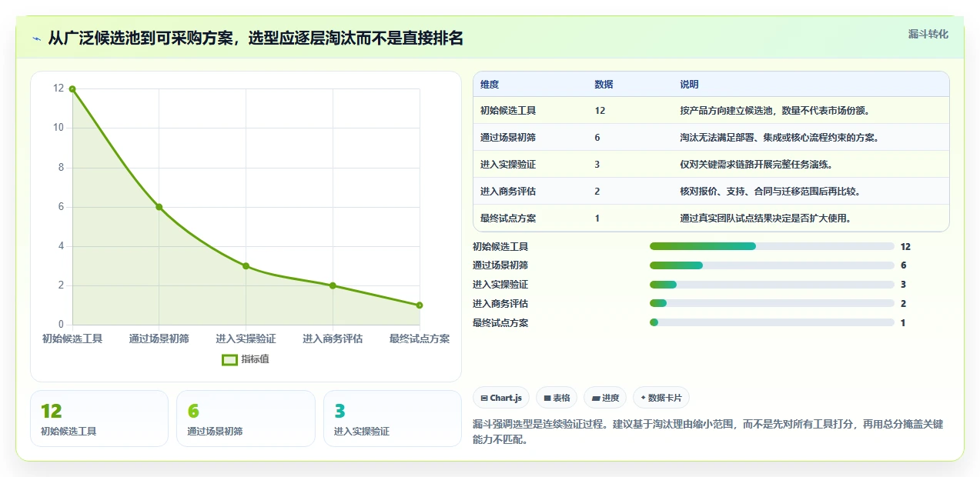Click the 表格 tag chip
The image size is (980, 477).
coord(557,398)
